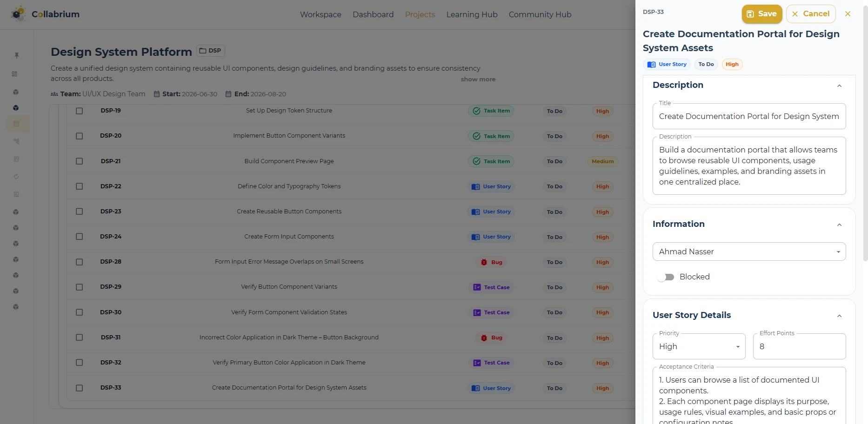Collapse the Description section chevron

coord(839,86)
